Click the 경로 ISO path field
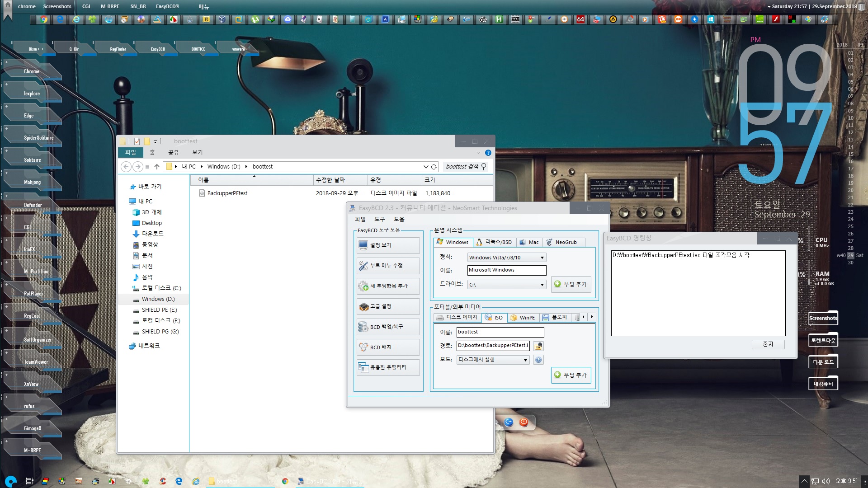Image resolution: width=868 pixels, height=488 pixels. point(493,346)
